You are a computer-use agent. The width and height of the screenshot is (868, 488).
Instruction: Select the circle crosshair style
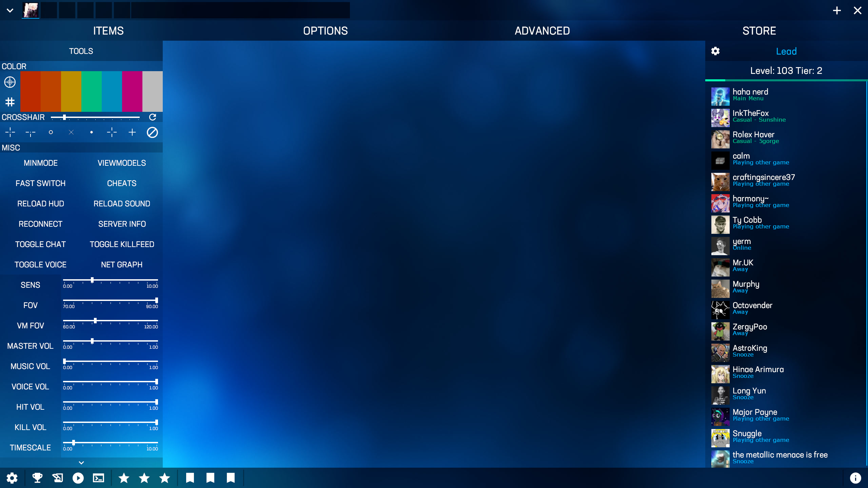(x=51, y=132)
